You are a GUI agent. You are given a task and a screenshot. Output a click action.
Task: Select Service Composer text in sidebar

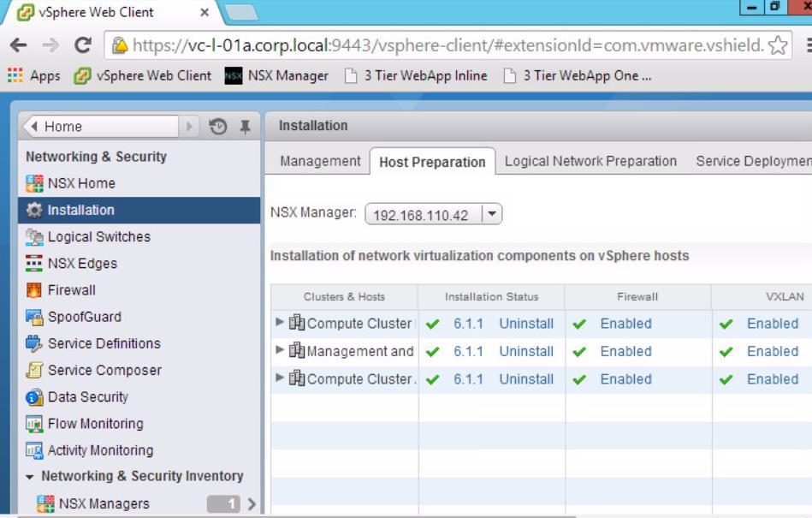pos(104,371)
